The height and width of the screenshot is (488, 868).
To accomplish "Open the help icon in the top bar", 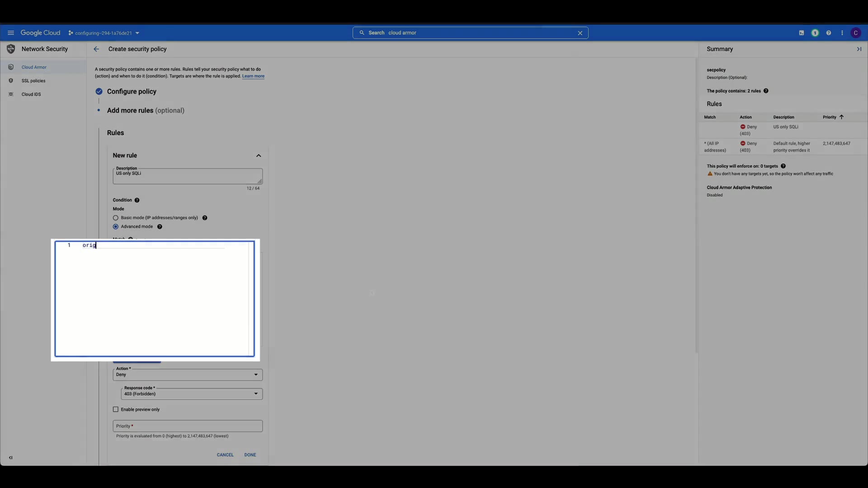I will 829,33.
